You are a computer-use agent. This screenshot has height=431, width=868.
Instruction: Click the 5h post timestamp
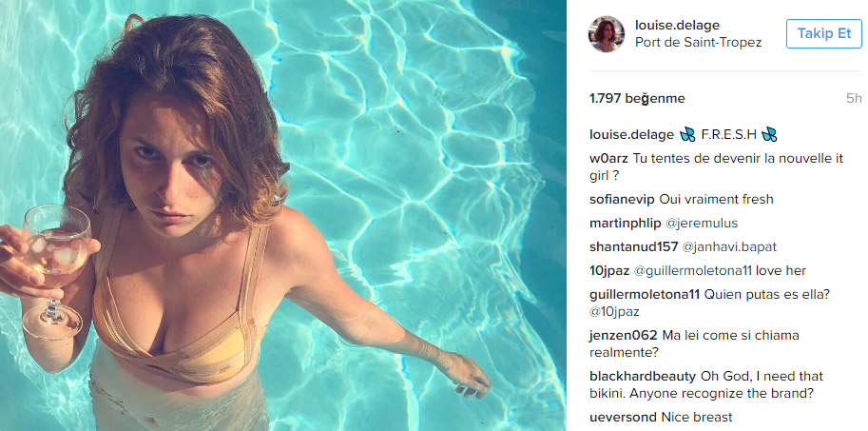854,99
